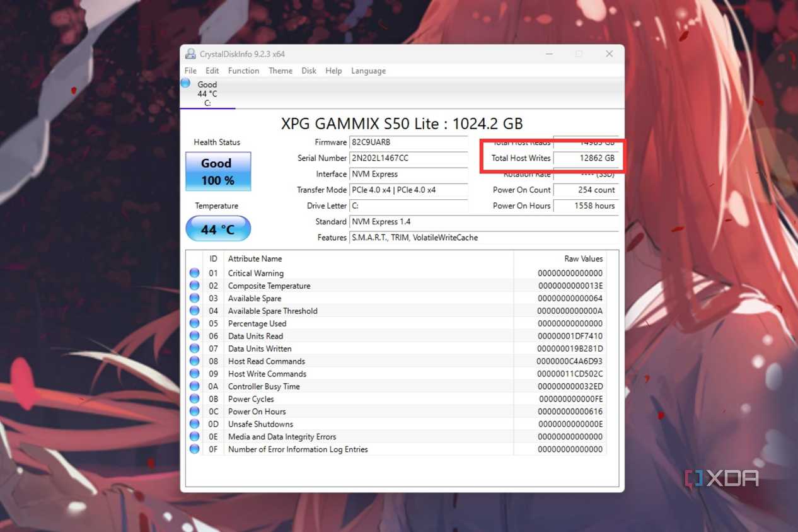Click the status orb for Controller Busy Time
798x532 pixels.
[195, 386]
